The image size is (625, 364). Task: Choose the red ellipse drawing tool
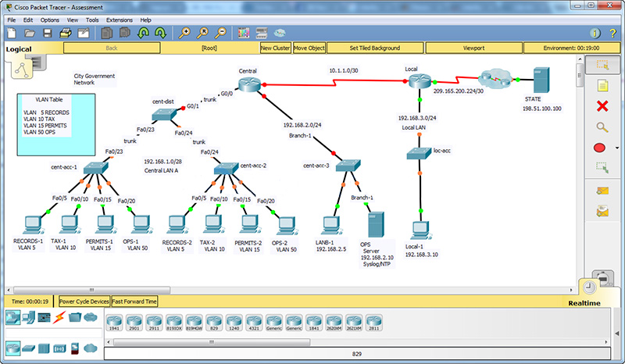coord(599,148)
